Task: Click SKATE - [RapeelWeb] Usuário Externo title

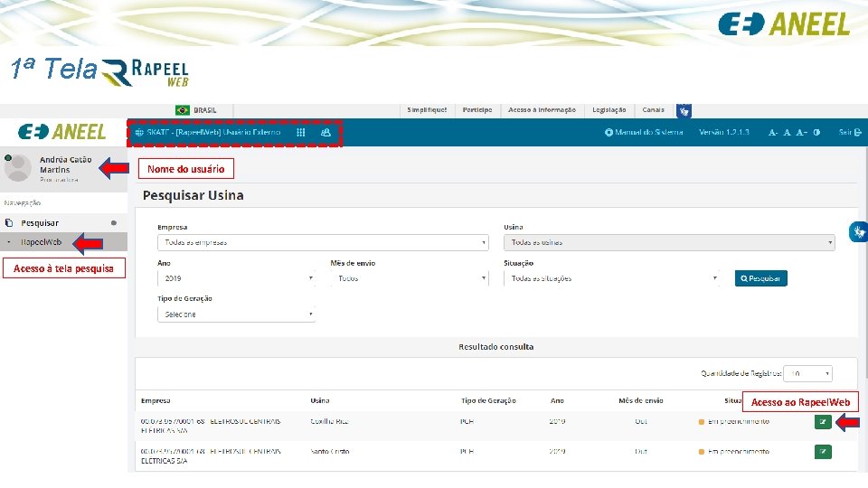Action: 213,132
